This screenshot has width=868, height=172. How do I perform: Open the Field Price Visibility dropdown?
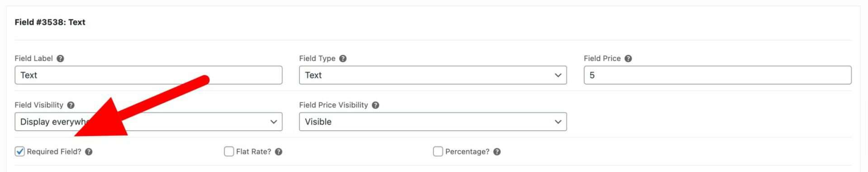point(433,121)
